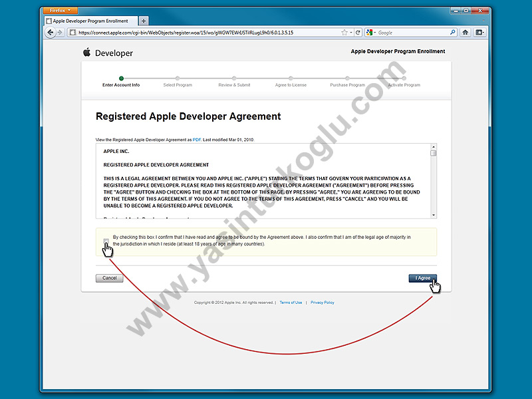Click the Agree to License step label
Screen dimensions: 532x399
[x=291, y=85]
